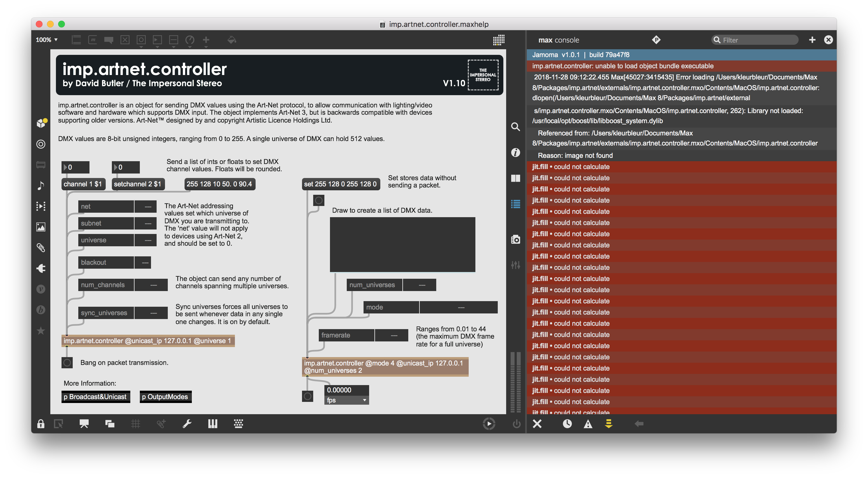The image size is (868, 478).
Task: Toggle the console list view icon
Action: coord(516,204)
